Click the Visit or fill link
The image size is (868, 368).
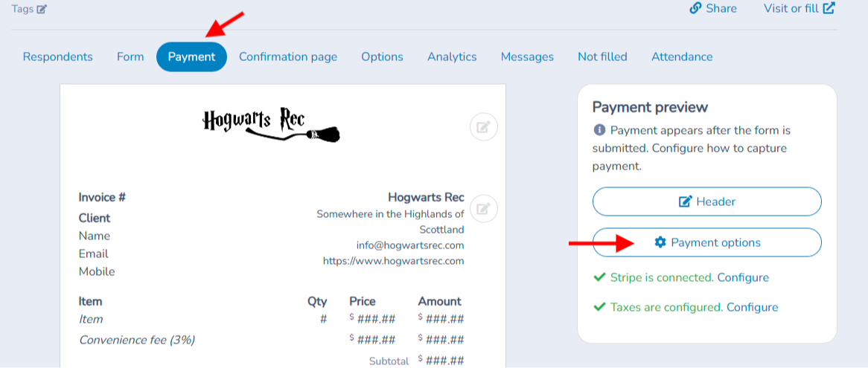tap(791, 8)
